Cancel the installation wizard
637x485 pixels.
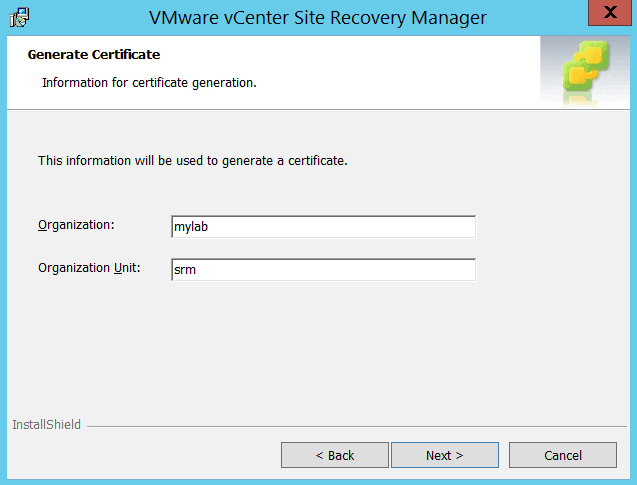pos(562,455)
